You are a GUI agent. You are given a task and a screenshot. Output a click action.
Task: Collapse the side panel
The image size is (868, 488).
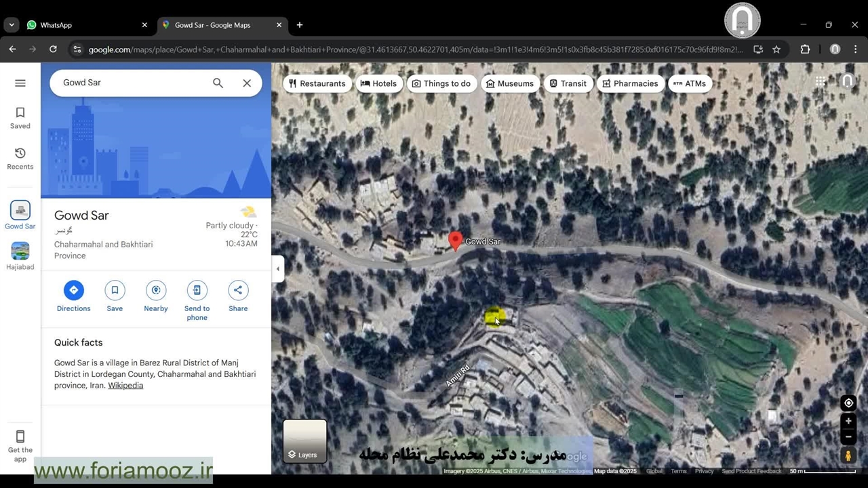tap(277, 269)
